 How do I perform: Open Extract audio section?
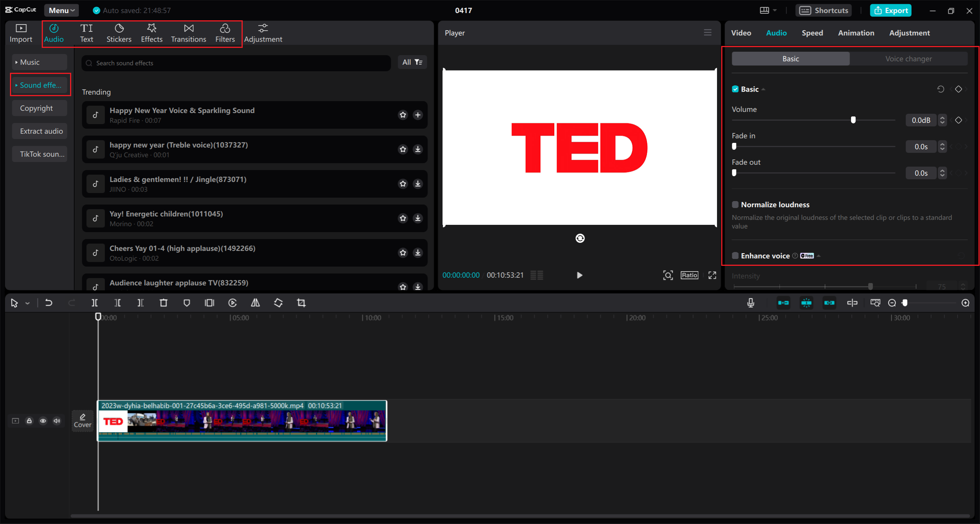point(39,131)
